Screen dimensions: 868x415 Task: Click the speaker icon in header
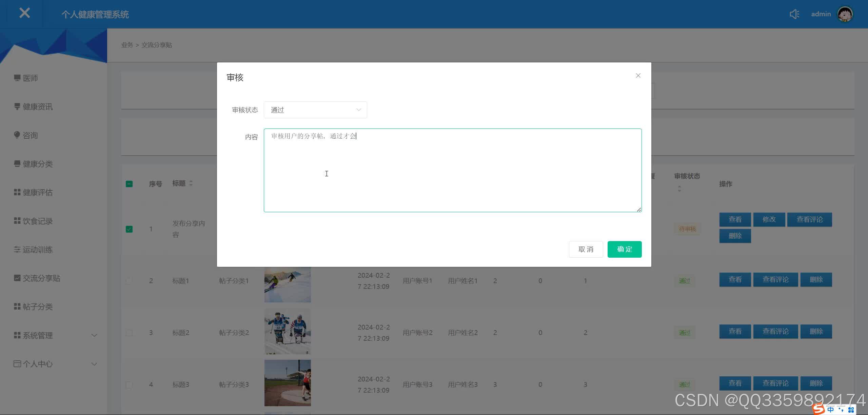(794, 14)
